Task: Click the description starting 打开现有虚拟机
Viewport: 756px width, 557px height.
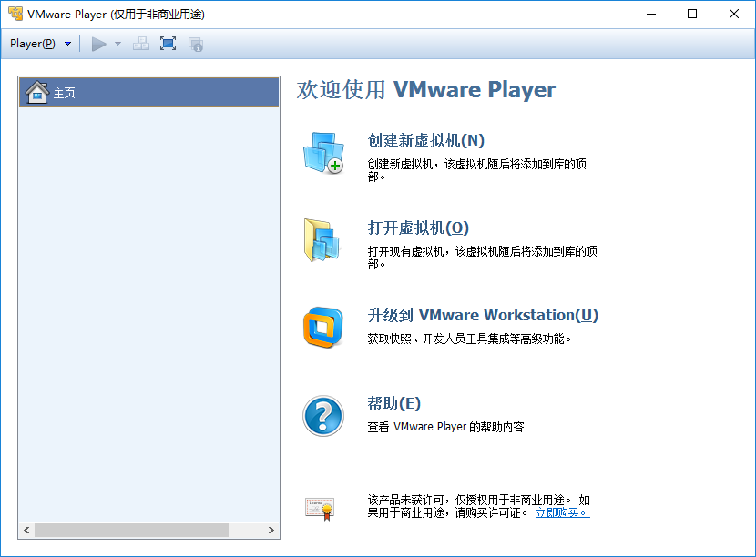Action: pyautogui.click(x=482, y=258)
